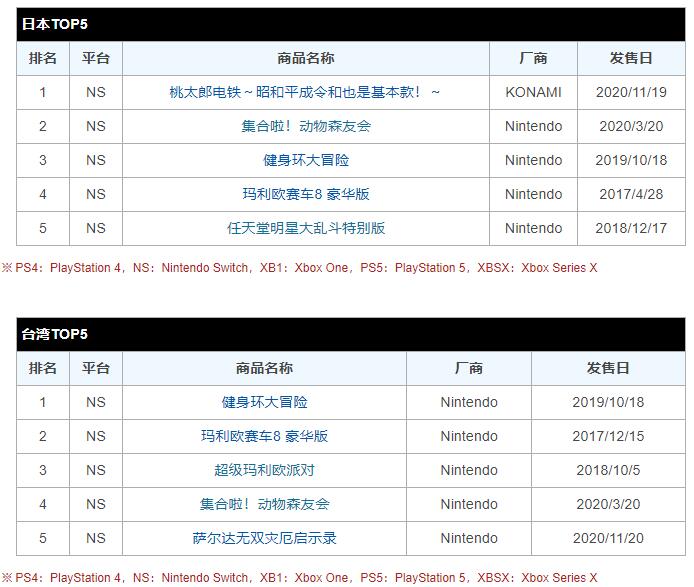Click the KONAMI publisher cell
694x587 pixels.
(x=533, y=92)
